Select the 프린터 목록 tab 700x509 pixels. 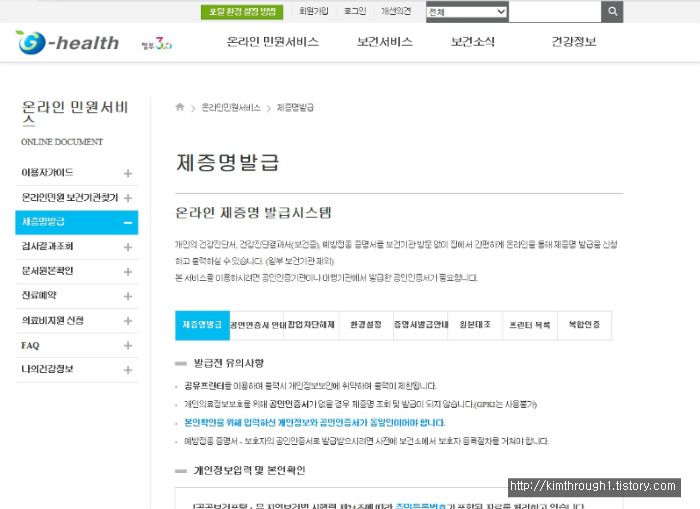[x=530, y=325]
